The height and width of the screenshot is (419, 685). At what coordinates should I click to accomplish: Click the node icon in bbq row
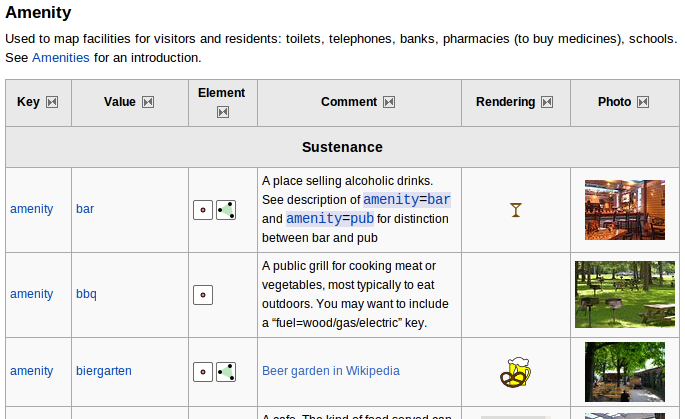[203, 294]
